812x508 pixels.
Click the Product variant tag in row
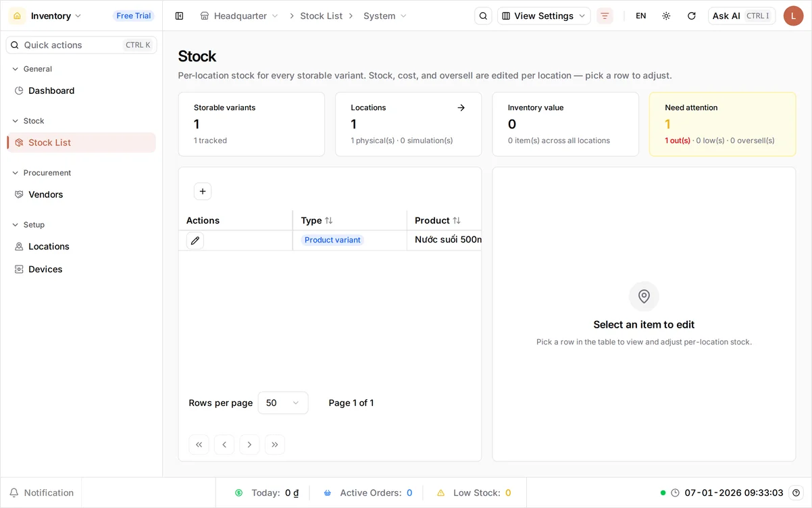332,240
